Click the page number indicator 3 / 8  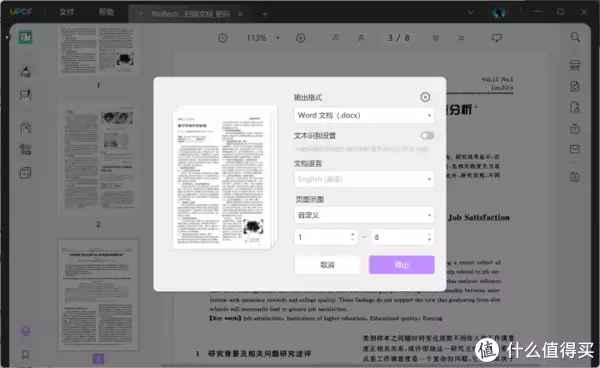coord(398,37)
